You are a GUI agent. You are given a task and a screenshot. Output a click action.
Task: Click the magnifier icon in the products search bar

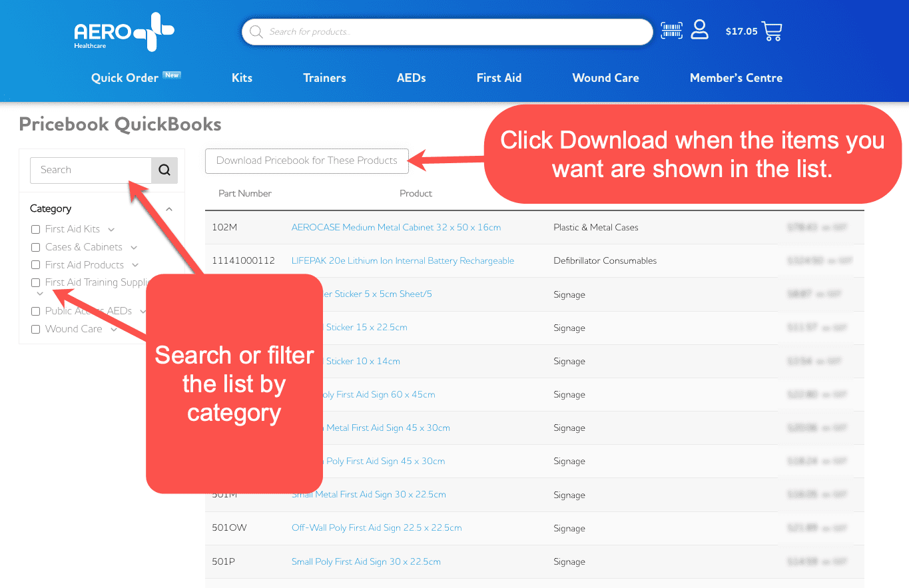256,31
